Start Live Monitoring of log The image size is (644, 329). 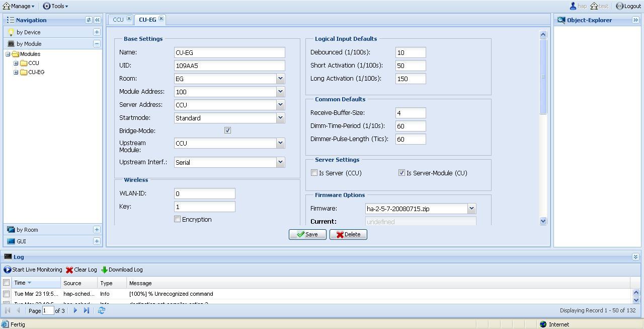pos(33,270)
